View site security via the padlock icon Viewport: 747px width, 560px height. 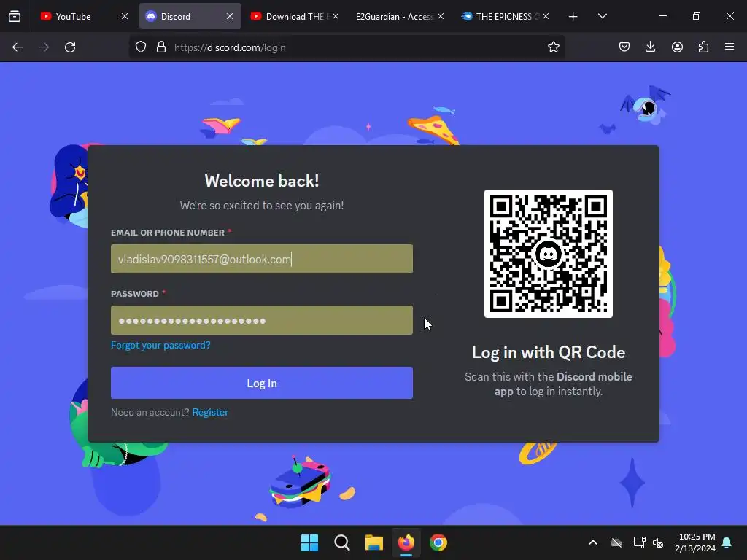161,47
